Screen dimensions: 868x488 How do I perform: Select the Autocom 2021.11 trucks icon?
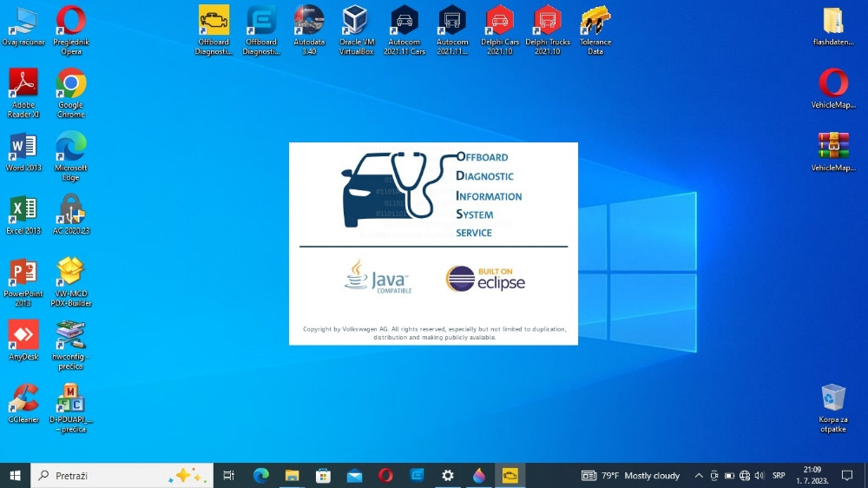(x=452, y=30)
